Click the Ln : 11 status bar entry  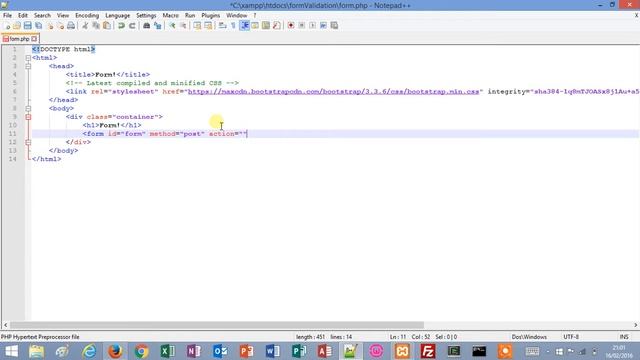pos(398,337)
